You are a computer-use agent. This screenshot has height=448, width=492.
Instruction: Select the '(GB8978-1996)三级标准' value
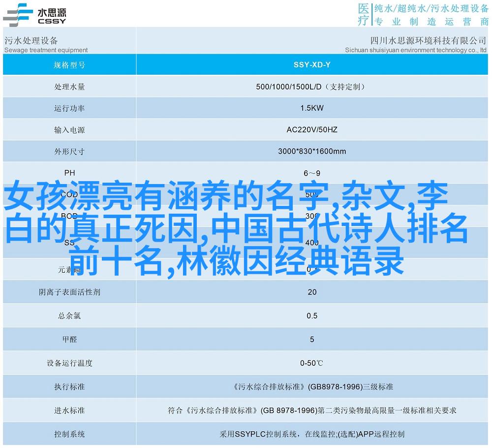coord(350,387)
